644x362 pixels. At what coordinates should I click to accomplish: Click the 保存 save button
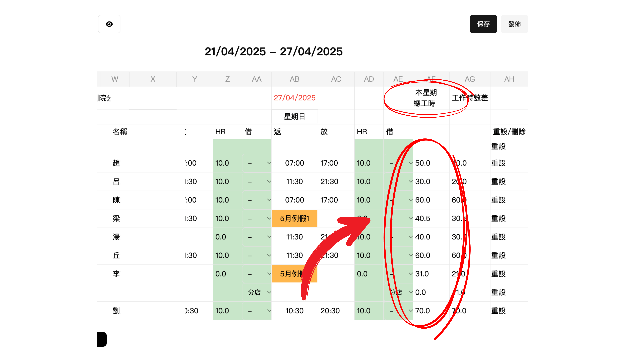pos(483,24)
